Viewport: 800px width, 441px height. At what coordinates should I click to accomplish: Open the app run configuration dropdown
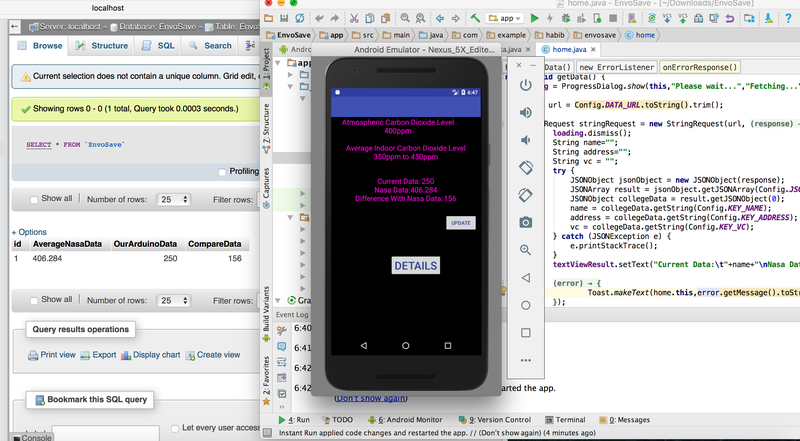tap(506, 18)
